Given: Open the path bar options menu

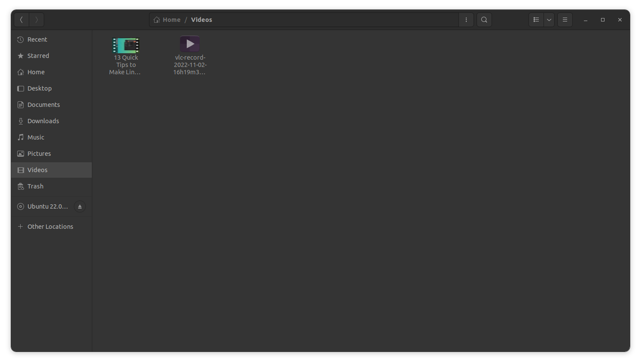Looking at the screenshot, I should [466, 19].
